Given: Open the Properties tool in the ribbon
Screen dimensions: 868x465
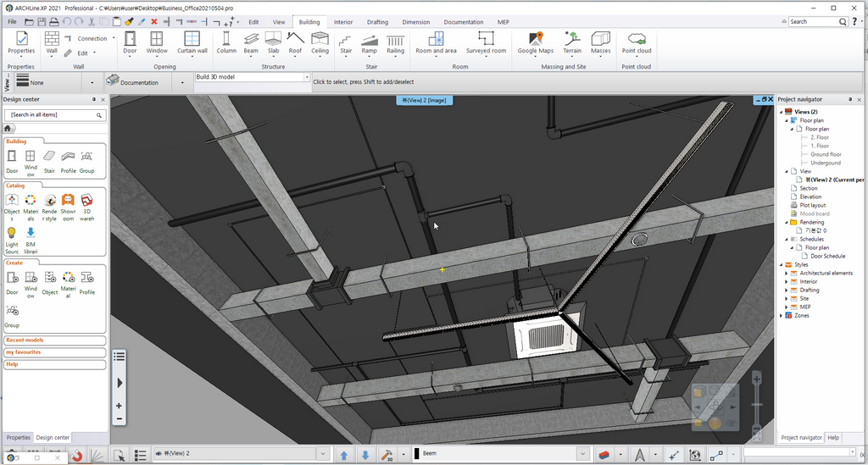Looking at the screenshot, I should tap(21, 43).
